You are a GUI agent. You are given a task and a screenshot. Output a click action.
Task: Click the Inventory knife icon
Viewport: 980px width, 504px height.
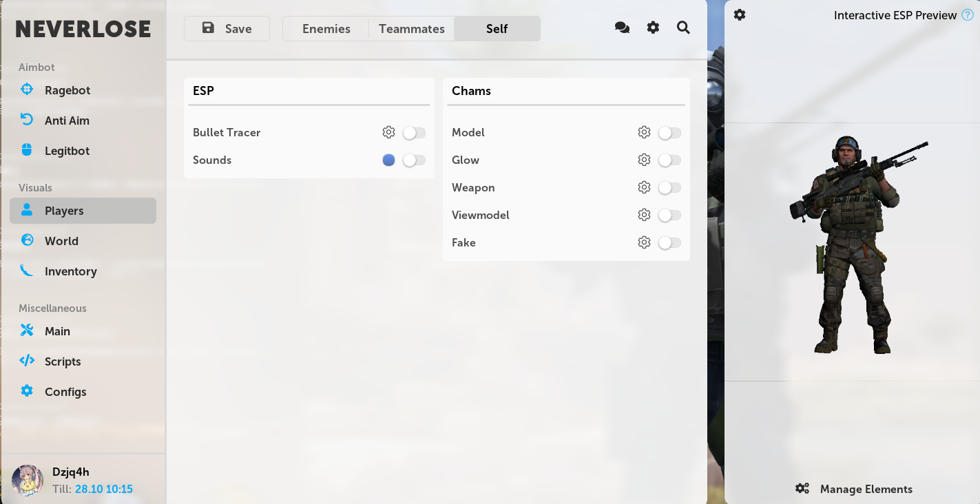point(27,270)
